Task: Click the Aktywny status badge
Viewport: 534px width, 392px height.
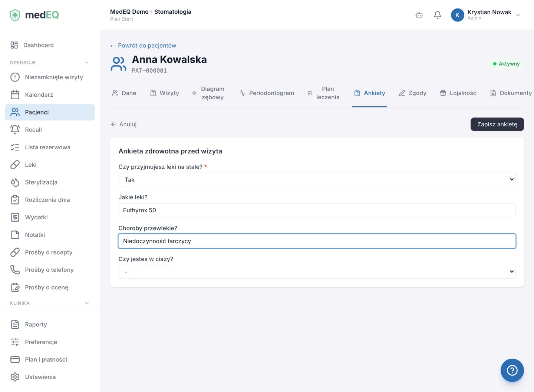Action: pyautogui.click(x=506, y=64)
